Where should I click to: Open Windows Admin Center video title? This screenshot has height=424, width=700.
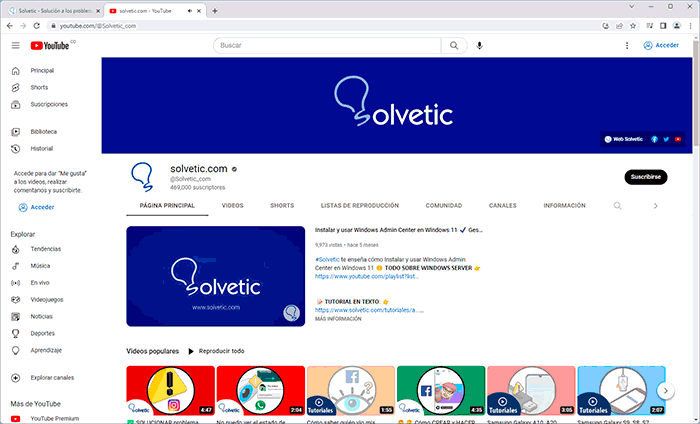coord(399,230)
